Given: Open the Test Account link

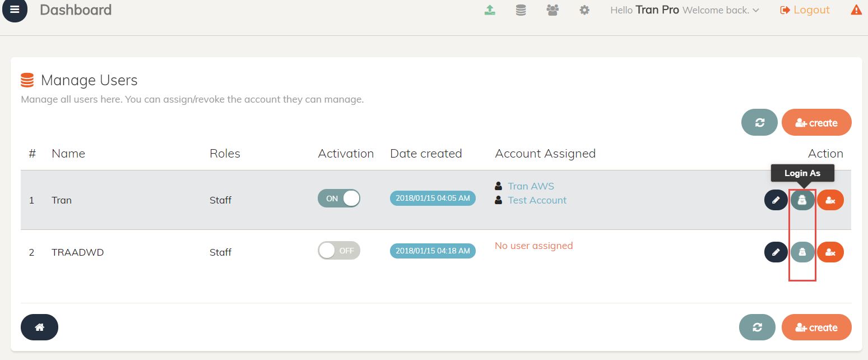Looking at the screenshot, I should (537, 200).
